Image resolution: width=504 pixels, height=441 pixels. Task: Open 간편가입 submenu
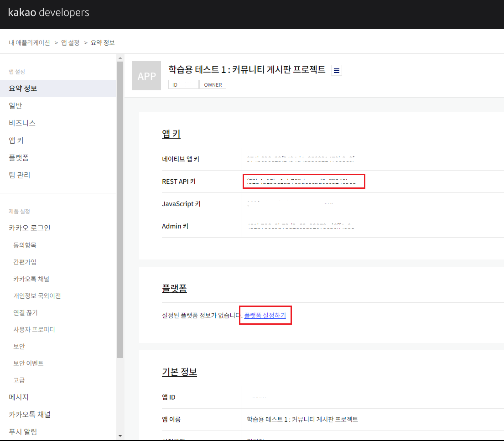coord(25,262)
